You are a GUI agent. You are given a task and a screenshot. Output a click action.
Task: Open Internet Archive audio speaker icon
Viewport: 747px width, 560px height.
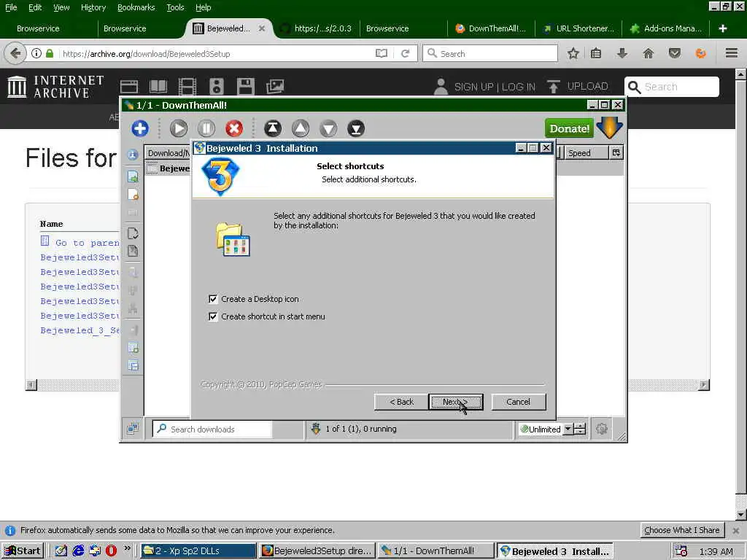click(x=216, y=87)
